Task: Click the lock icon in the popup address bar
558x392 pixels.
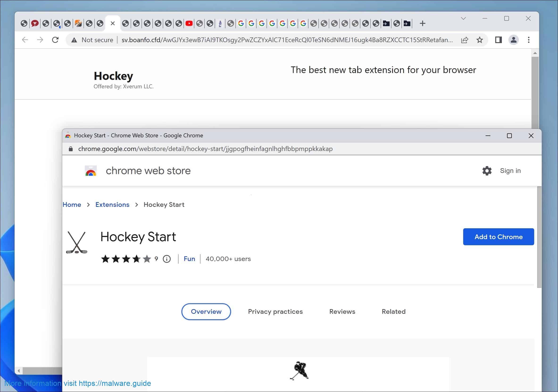Action: [x=71, y=149]
